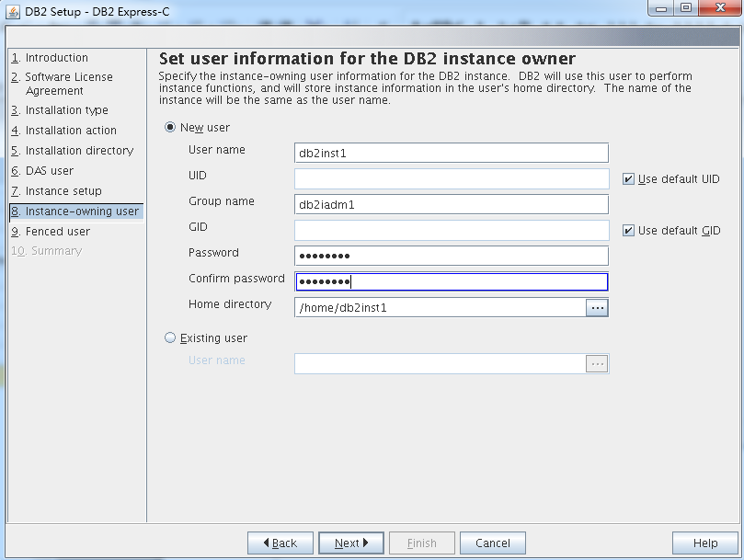744x560 pixels.
Task: Cancel the DB2 setup
Action: (x=493, y=543)
